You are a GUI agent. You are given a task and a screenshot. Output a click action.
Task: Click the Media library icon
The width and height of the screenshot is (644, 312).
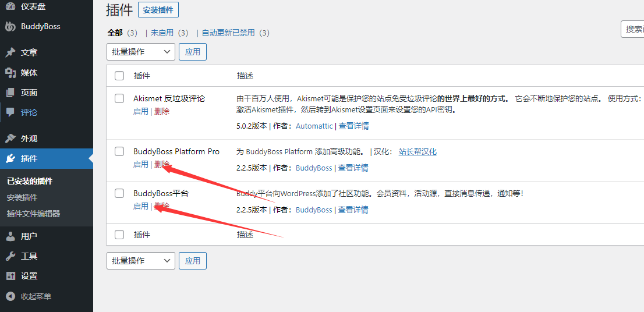point(10,73)
